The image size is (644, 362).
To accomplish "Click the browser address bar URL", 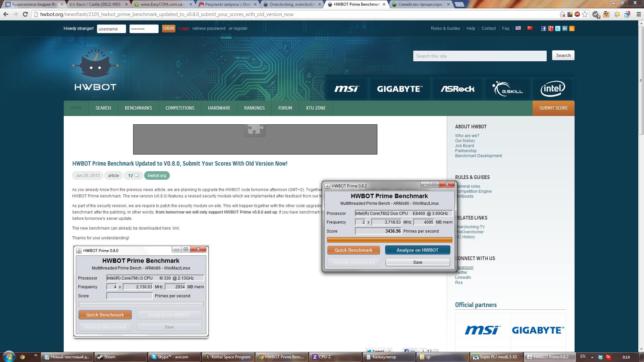I will click(x=167, y=14).
